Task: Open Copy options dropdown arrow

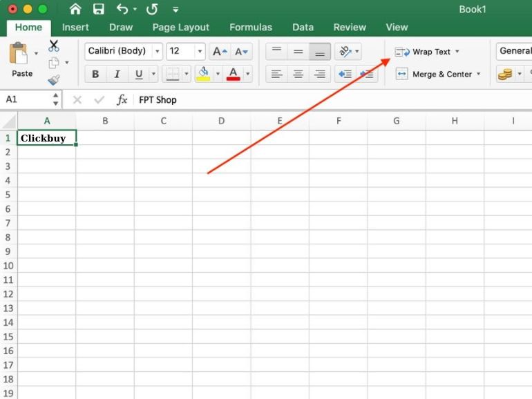Action: [x=67, y=63]
